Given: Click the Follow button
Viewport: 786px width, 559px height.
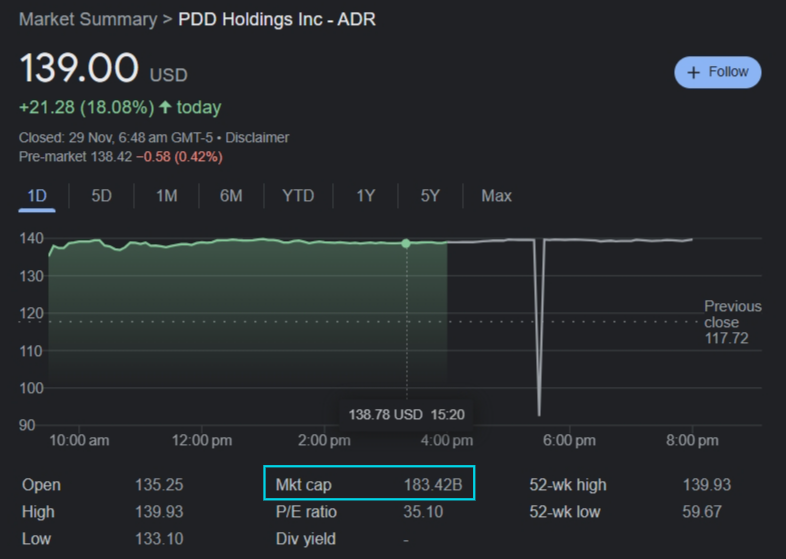Looking at the screenshot, I should tap(717, 72).
